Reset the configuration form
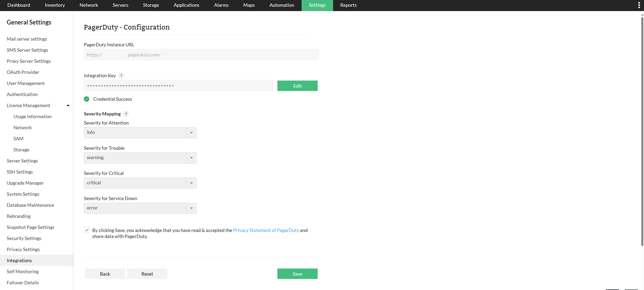This screenshot has height=290, width=644. pyautogui.click(x=147, y=274)
